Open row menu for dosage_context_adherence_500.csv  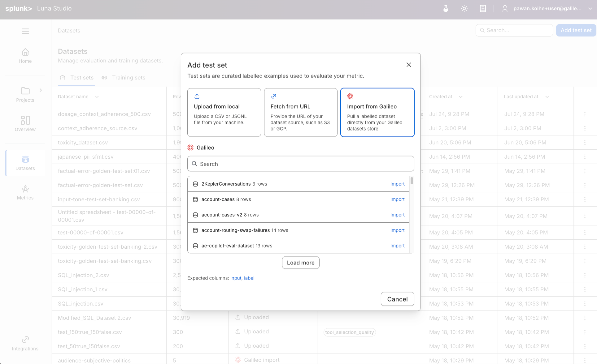pyautogui.click(x=585, y=114)
